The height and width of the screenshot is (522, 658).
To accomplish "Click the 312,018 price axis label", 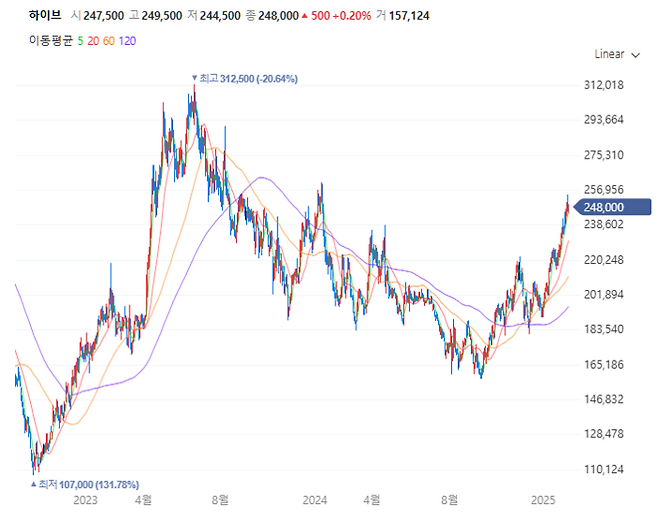I will (x=603, y=85).
